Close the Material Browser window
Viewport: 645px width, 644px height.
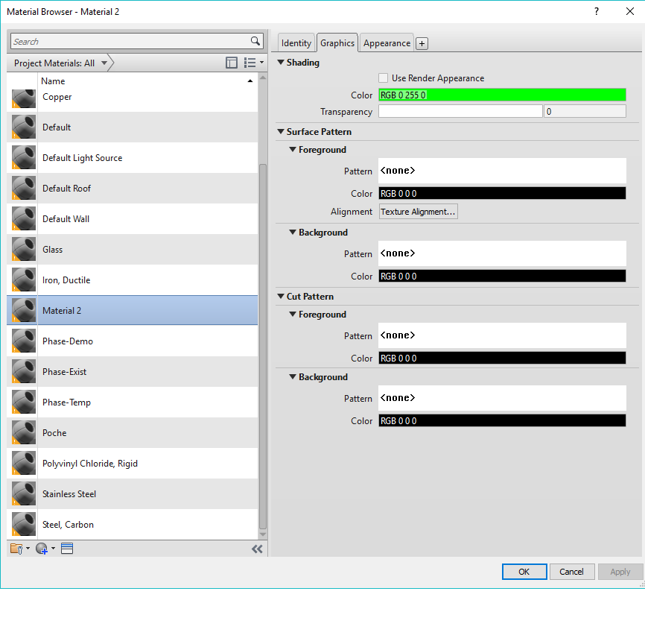[630, 11]
